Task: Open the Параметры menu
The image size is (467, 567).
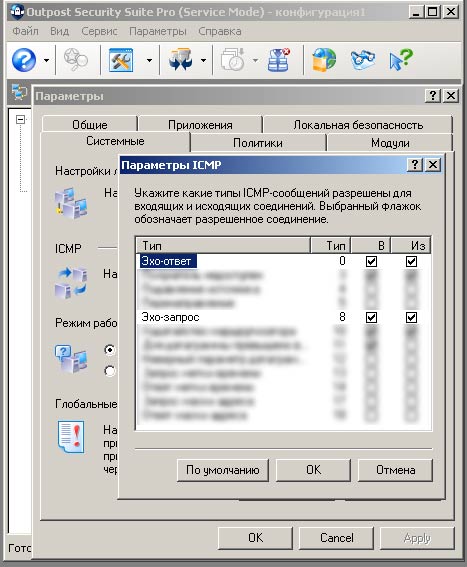Action: (158, 31)
